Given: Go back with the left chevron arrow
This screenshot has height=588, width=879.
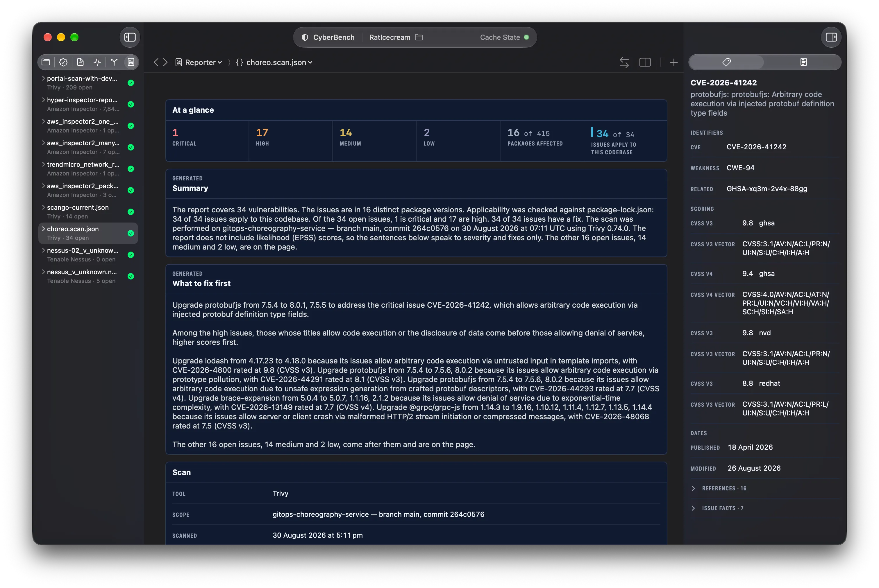Looking at the screenshot, I should pyautogui.click(x=156, y=62).
